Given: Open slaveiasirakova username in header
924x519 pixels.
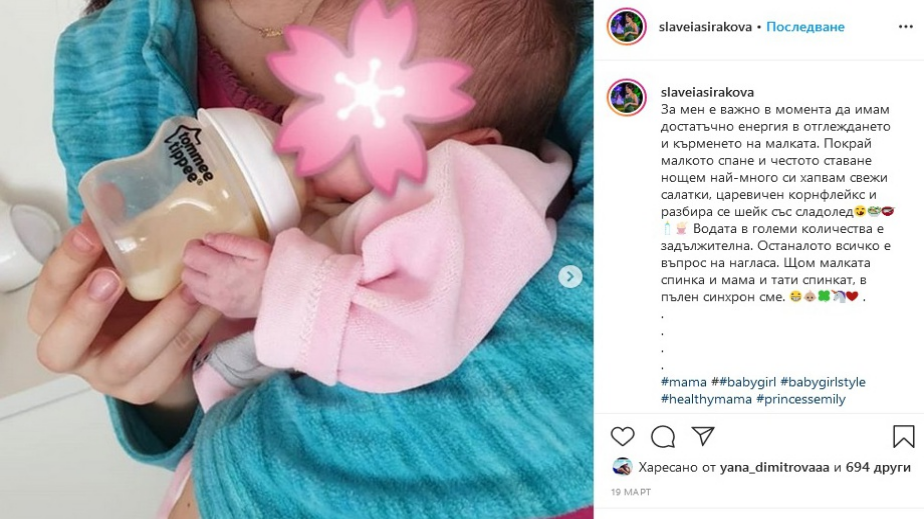Looking at the screenshot, I should [705, 27].
